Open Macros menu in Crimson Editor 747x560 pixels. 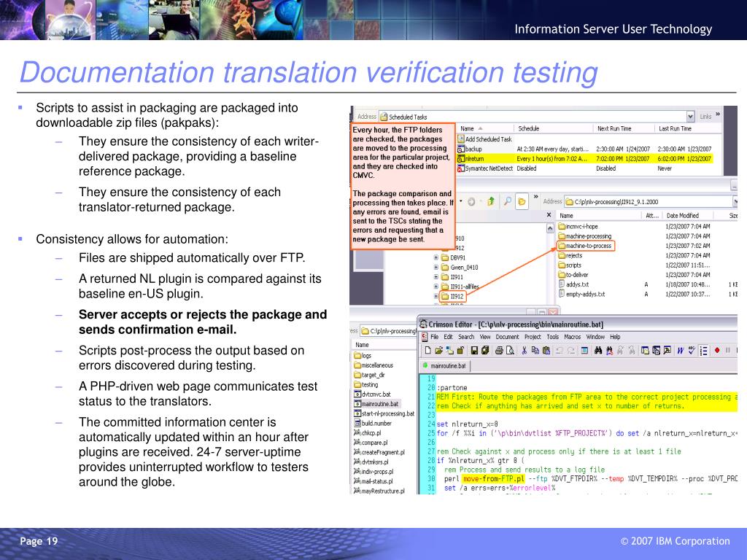point(572,337)
